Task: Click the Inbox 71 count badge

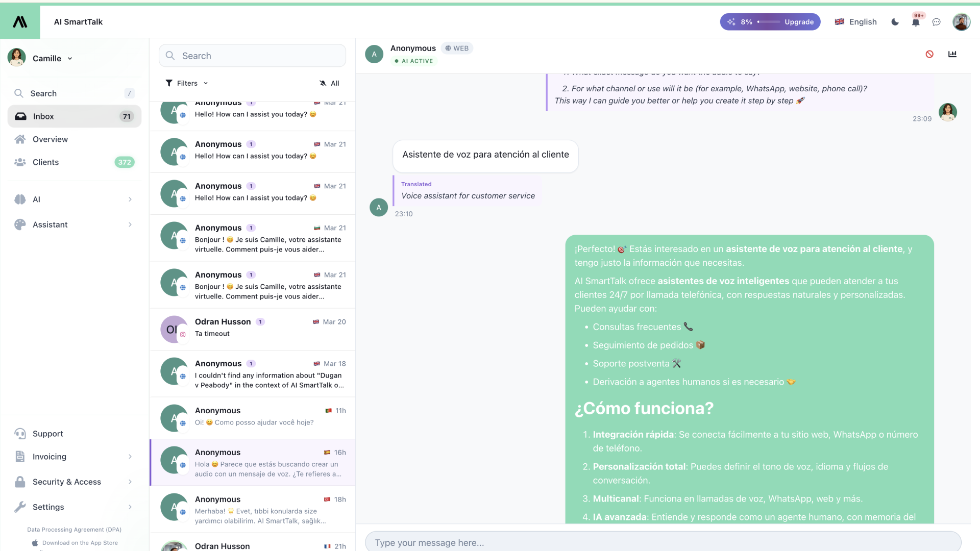Action: 127,116
